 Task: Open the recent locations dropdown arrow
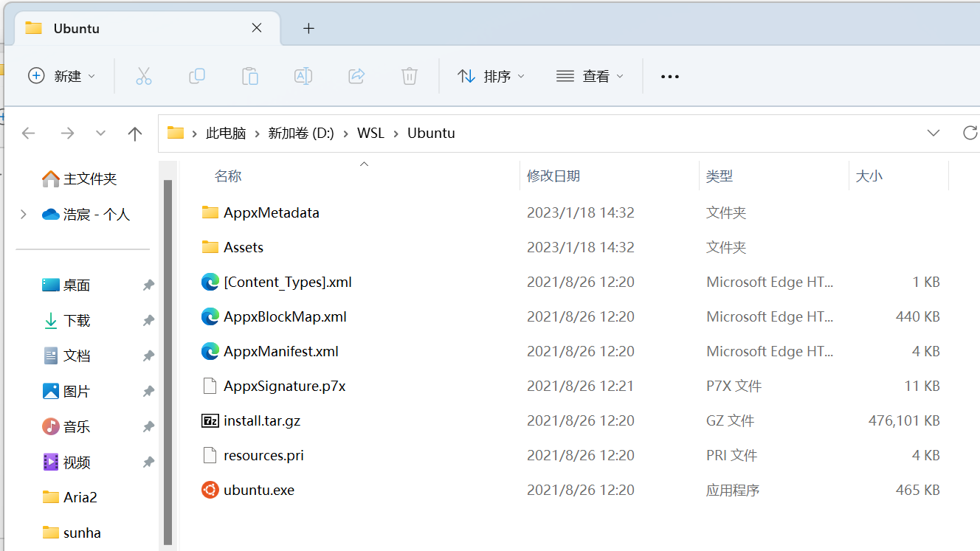pos(101,134)
